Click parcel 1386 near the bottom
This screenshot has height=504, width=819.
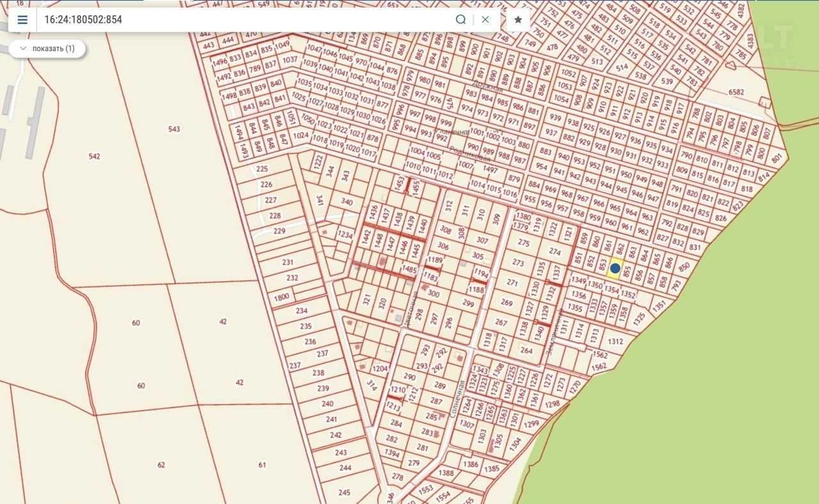(x=471, y=464)
